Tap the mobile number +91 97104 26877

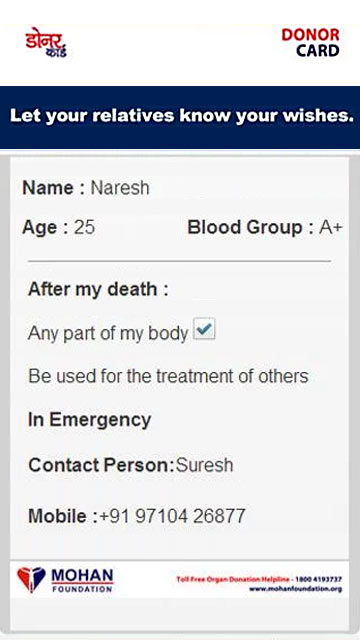(172, 516)
